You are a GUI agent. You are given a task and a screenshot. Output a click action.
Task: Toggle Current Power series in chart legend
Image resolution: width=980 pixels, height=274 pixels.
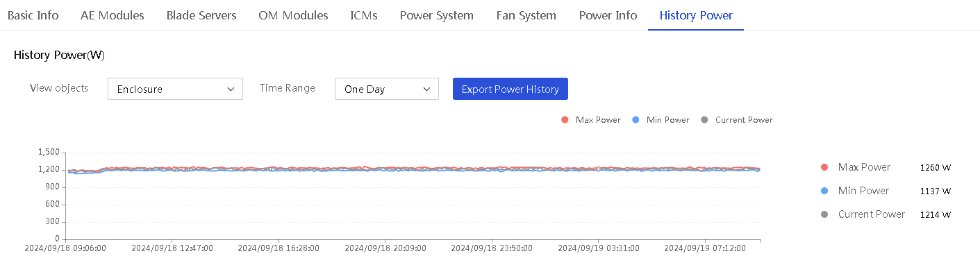[736, 120]
